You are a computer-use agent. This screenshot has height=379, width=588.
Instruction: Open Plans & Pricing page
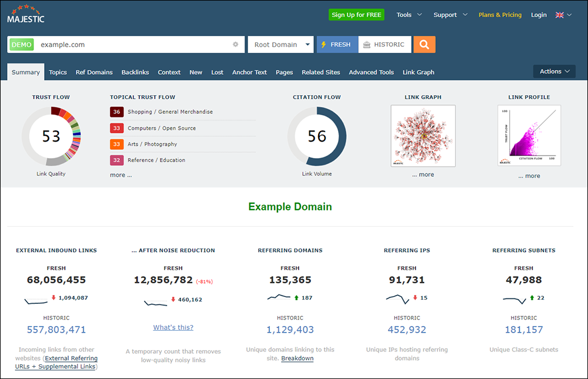500,15
